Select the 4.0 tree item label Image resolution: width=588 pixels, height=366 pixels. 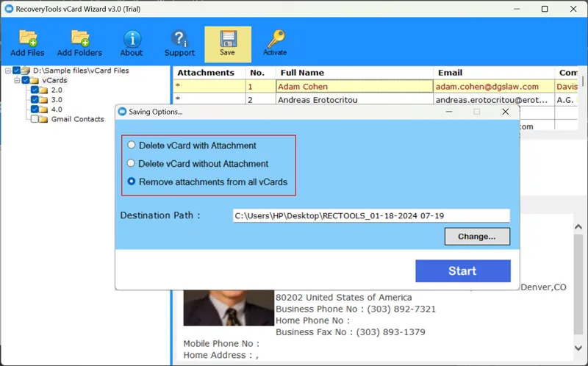[57, 110]
